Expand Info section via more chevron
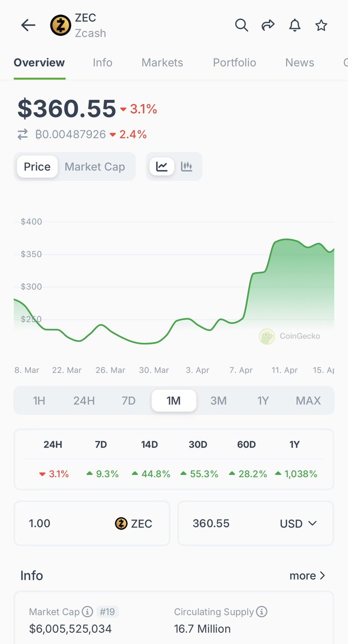The height and width of the screenshot is (644, 348). (x=307, y=575)
